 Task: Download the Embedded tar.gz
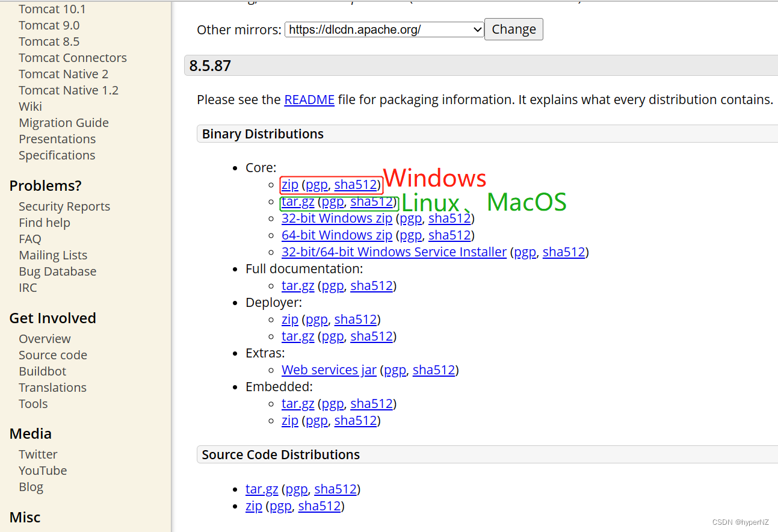coord(298,404)
